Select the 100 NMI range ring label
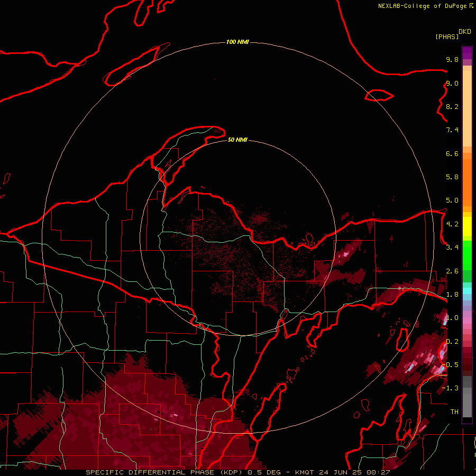Screen dimensions: 476x476 (237, 42)
